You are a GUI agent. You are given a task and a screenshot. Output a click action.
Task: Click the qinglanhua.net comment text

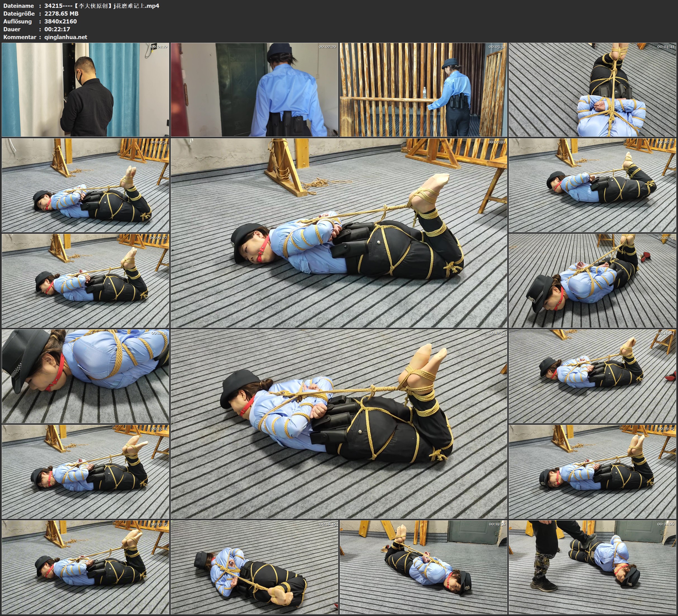66,37
